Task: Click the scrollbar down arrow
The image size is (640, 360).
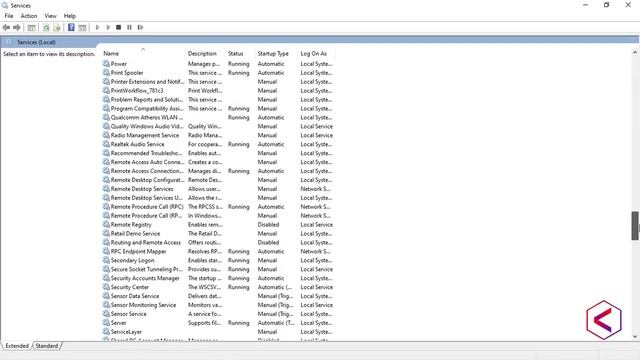Action: pyautogui.click(x=635, y=336)
